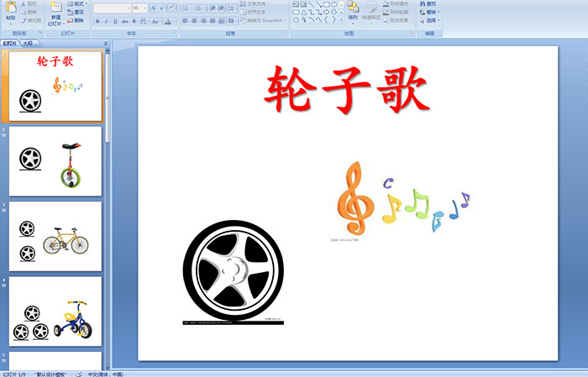The height and width of the screenshot is (377, 588).
Task: Close the slides thumbnail pane
Action: 106,44
